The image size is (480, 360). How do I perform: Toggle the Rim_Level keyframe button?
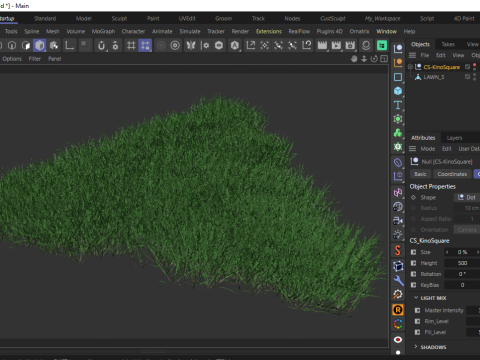click(x=417, y=321)
